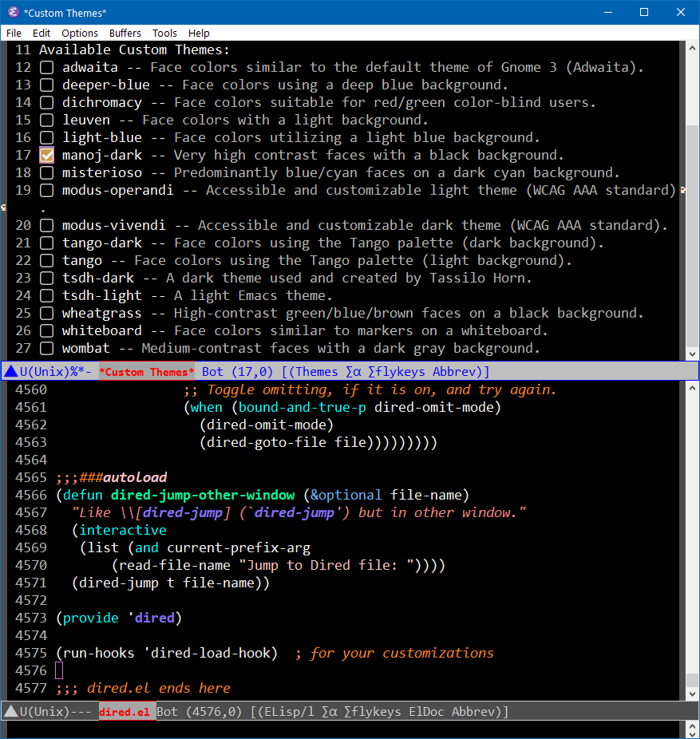
Task: Click the &optional keyword on line 4566
Action: point(346,496)
